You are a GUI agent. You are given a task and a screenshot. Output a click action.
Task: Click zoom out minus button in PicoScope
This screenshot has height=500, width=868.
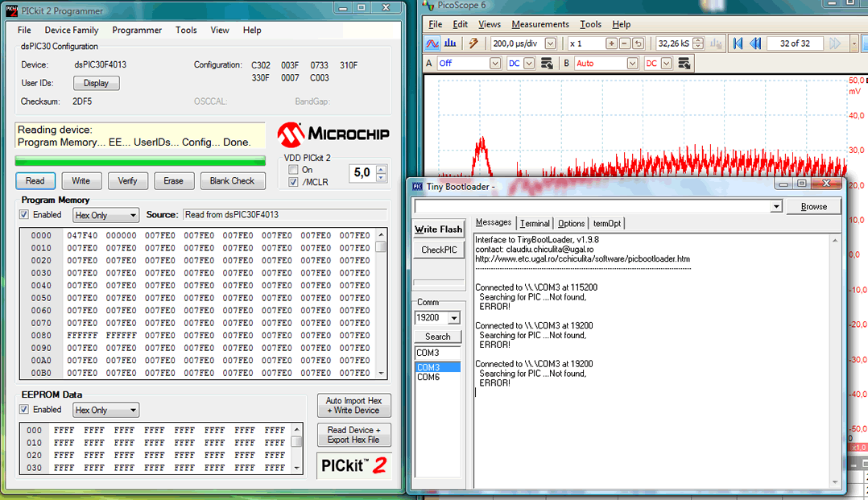pos(625,43)
